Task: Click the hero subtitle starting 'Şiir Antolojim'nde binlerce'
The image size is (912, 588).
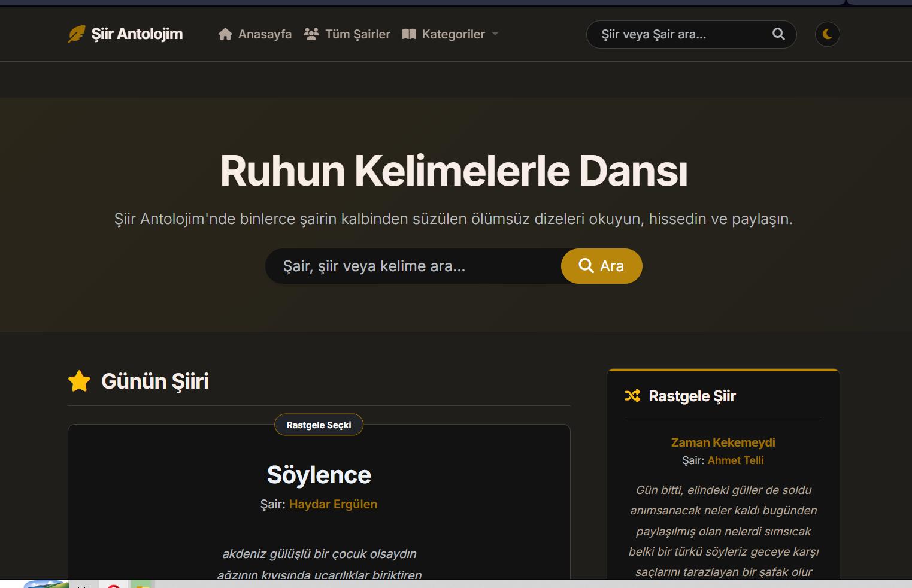Action: pos(453,219)
